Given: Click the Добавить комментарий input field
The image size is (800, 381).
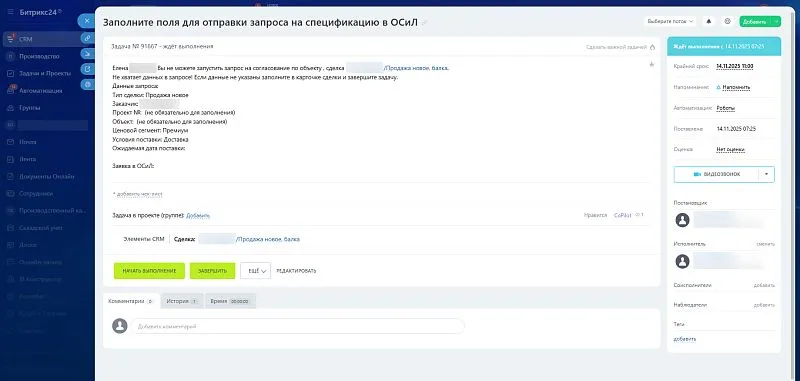Looking at the screenshot, I should tap(297, 326).
